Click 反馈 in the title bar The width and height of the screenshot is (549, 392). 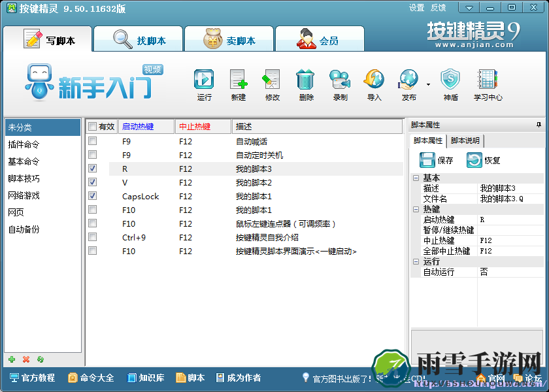tap(439, 8)
